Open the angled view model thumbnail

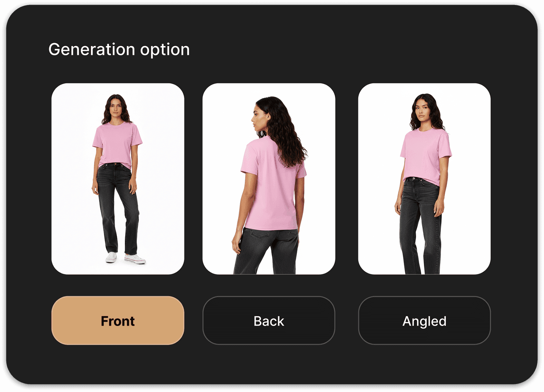[424, 179]
